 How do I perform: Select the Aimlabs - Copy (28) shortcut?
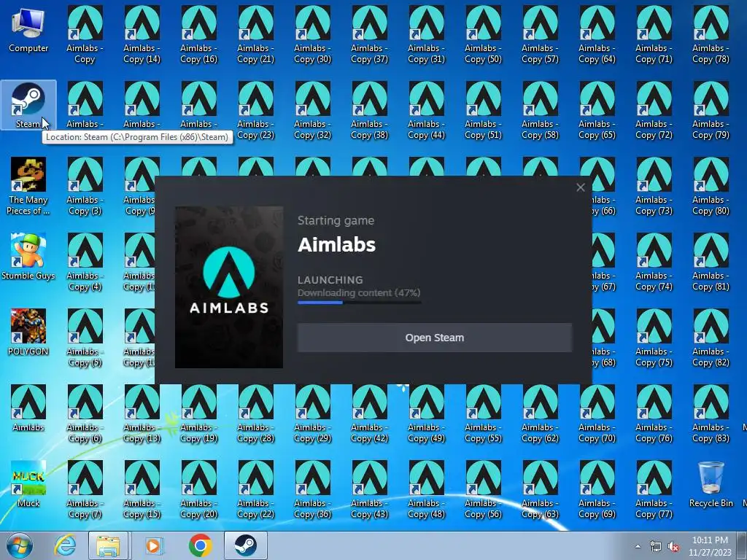click(256, 414)
